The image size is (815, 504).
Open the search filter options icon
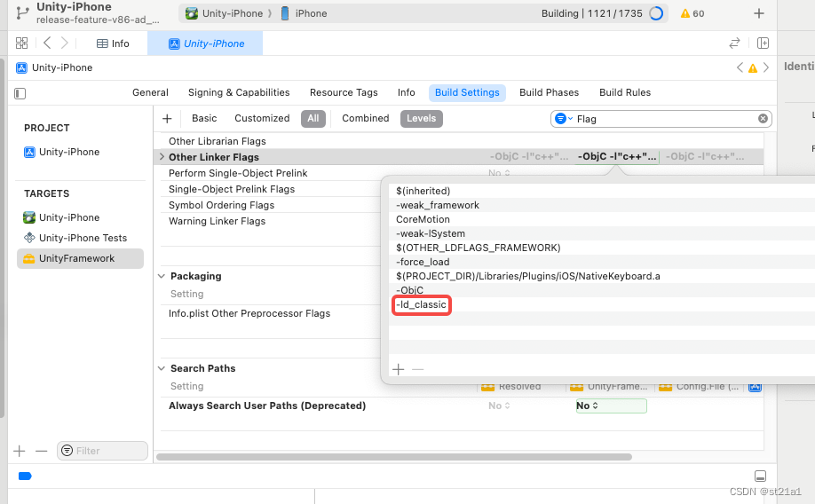pyautogui.click(x=563, y=119)
